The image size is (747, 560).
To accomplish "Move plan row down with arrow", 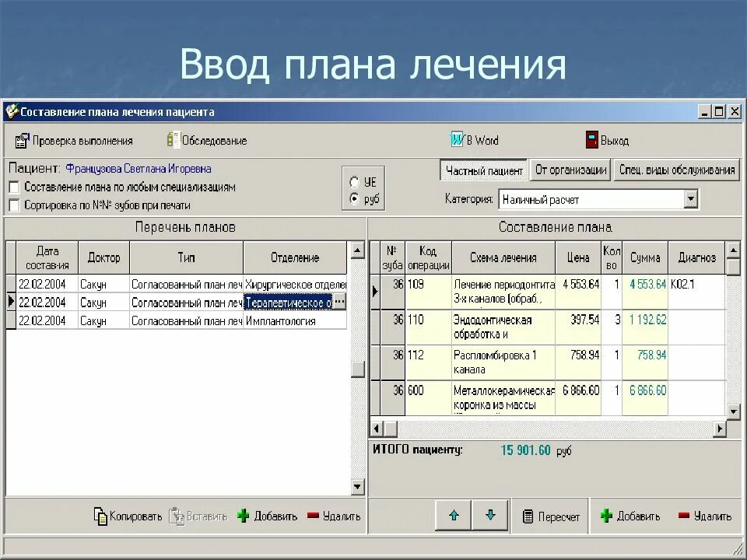I will [x=490, y=515].
